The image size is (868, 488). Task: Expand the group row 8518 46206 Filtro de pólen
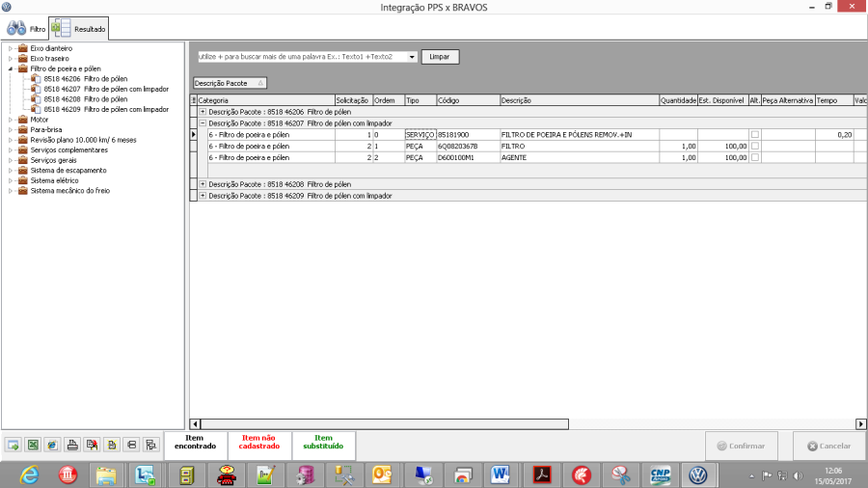tap(203, 112)
